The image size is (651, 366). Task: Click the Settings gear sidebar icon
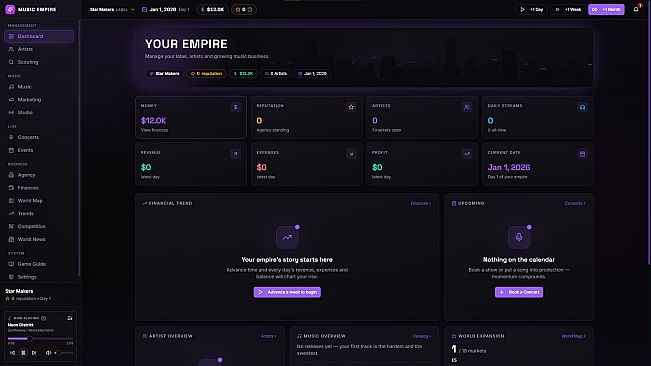click(11, 277)
